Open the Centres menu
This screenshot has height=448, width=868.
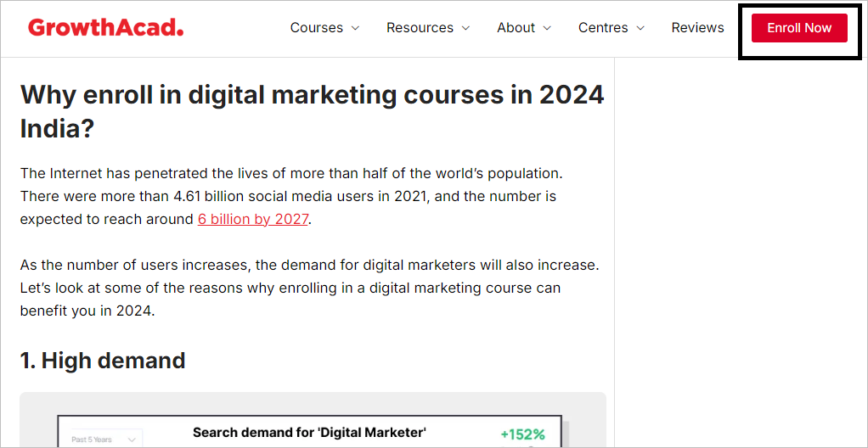603,28
